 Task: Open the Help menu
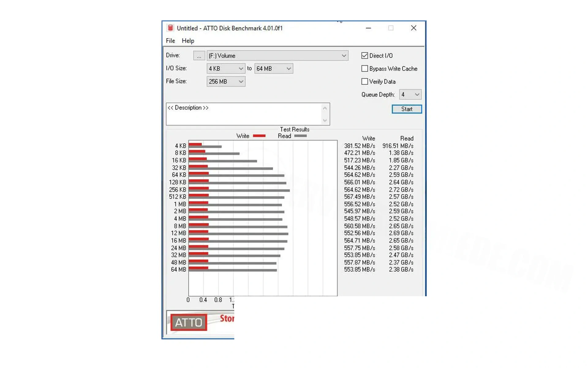[188, 41]
